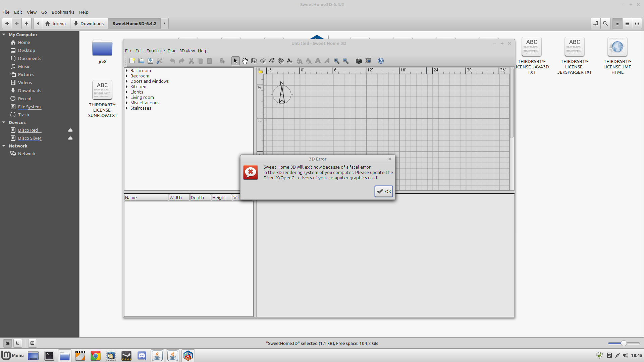
Task: Expand the Staircases category
Action: [127, 108]
